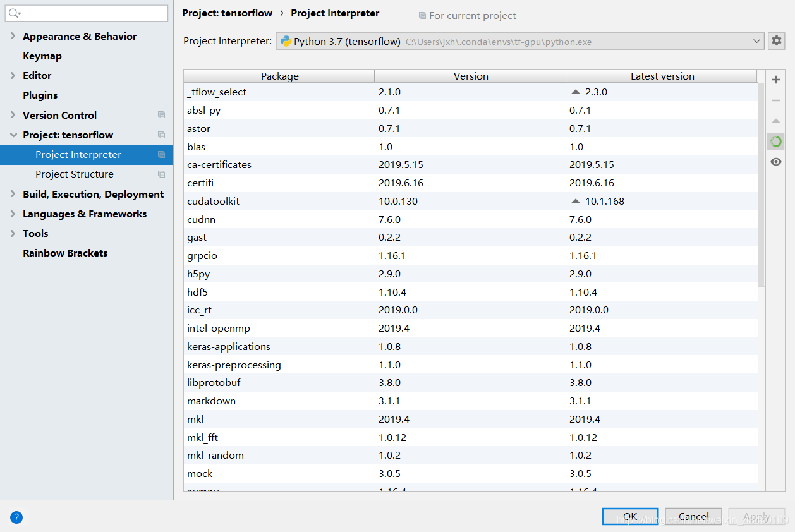795x532 pixels.
Task: Select the hdf5 package row
Action: coord(471,293)
